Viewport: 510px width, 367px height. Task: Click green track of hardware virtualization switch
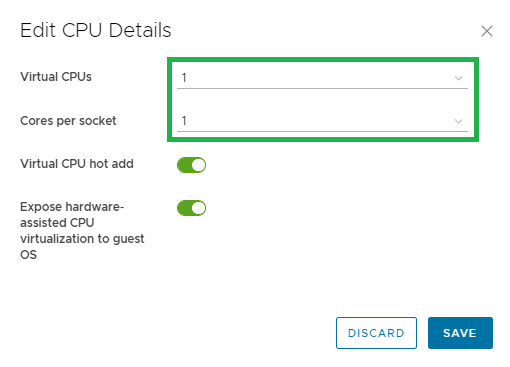[x=184, y=208]
